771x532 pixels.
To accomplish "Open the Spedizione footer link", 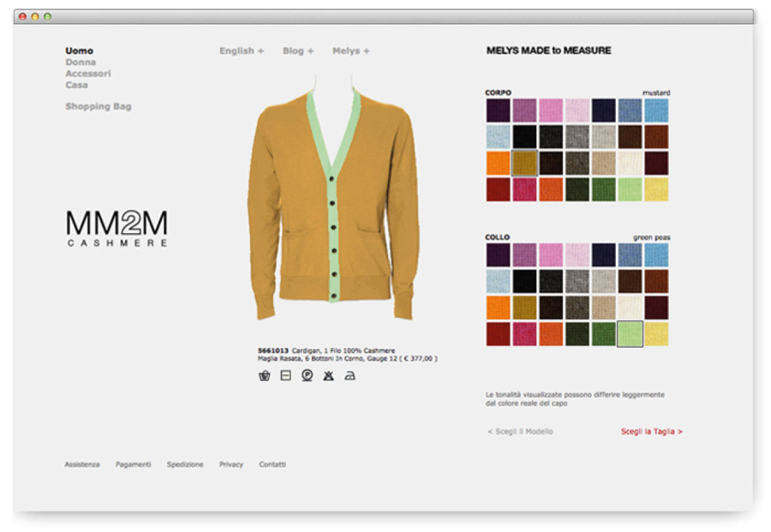I will tap(185, 464).
